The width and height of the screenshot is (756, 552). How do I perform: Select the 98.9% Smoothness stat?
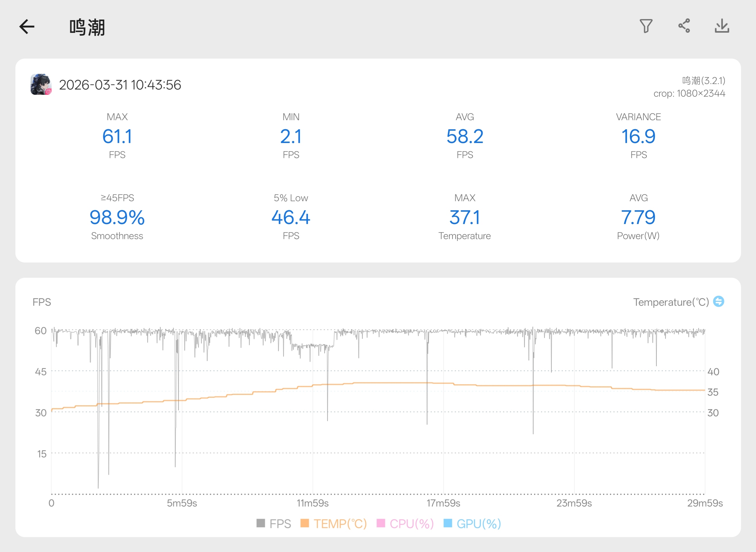point(117,217)
